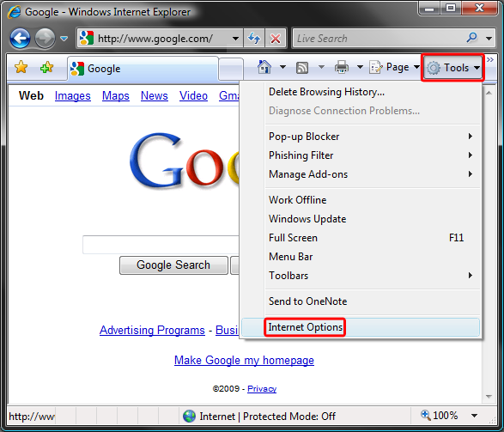Click the Refresh page icon
This screenshot has width=504, height=432.
(x=254, y=39)
